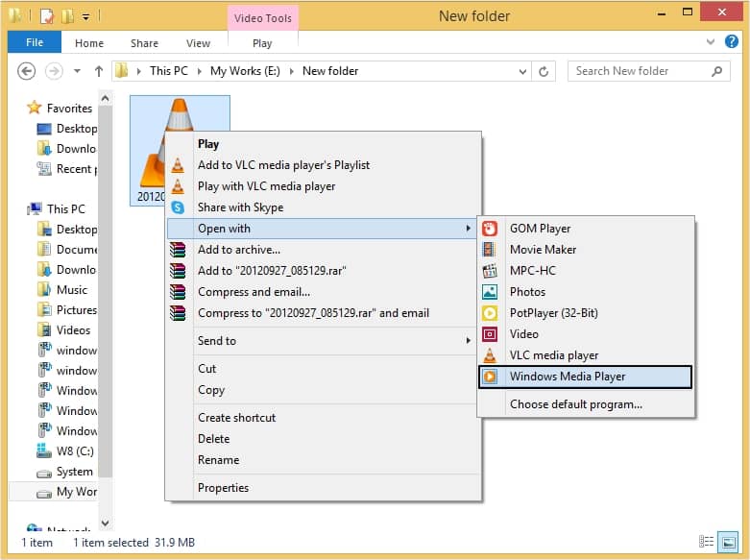Screen dimensions: 750x560
Task: Open the Share ribbon tab
Action: (x=144, y=43)
